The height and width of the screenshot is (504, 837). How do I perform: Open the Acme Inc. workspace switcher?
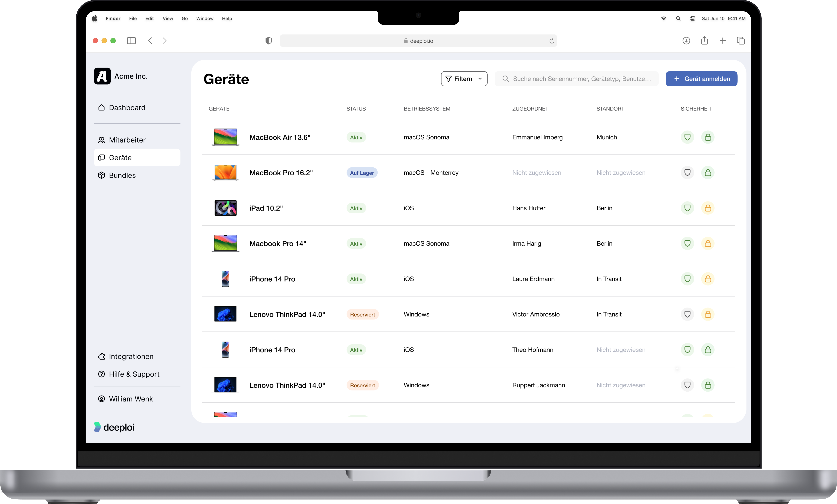pyautogui.click(x=121, y=76)
